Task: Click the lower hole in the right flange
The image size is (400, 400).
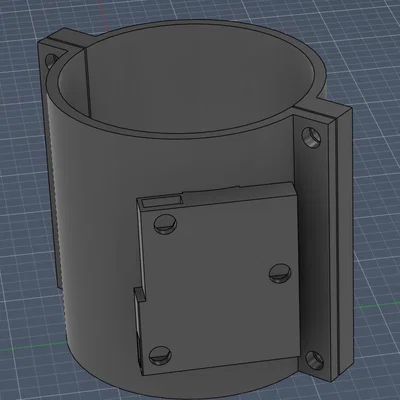Action: pyautogui.click(x=315, y=361)
